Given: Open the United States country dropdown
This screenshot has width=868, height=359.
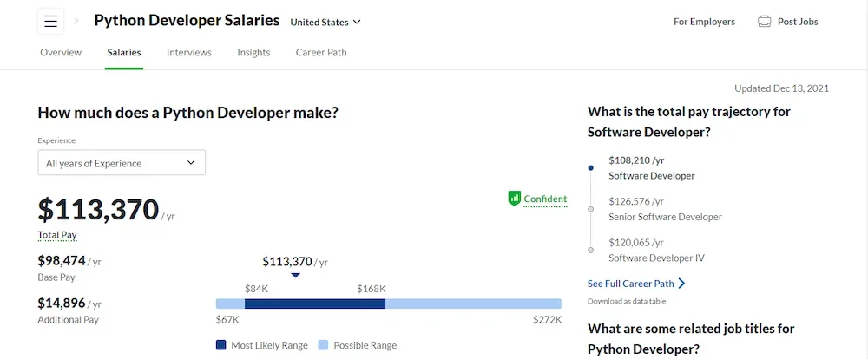Looking at the screenshot, I should 325,22.
